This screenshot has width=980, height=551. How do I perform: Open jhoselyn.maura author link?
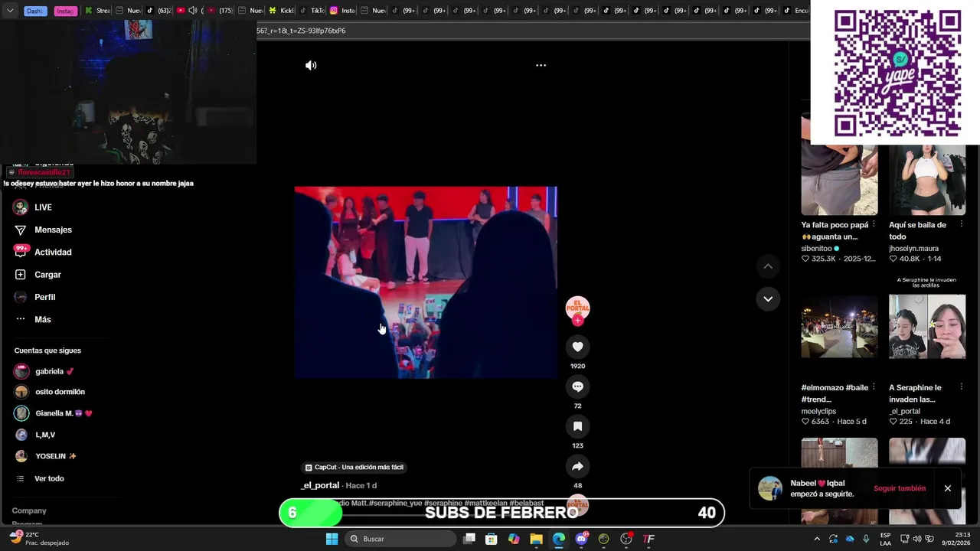point(913,248)
